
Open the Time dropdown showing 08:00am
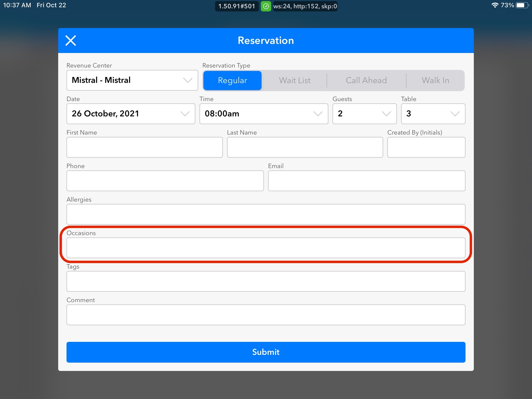264,114
